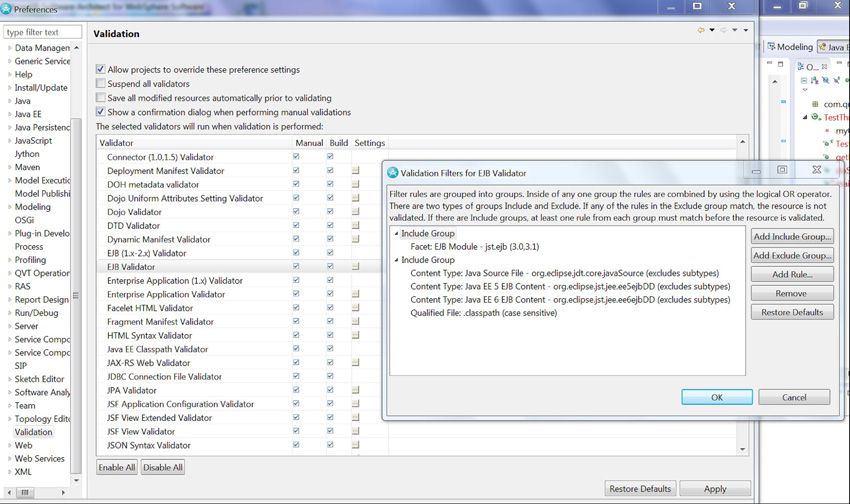The height and width of the screenshot is (504, 850).
Task: Open settings icon for Dynamic Manifest Validator
Action: pos(356,239)
